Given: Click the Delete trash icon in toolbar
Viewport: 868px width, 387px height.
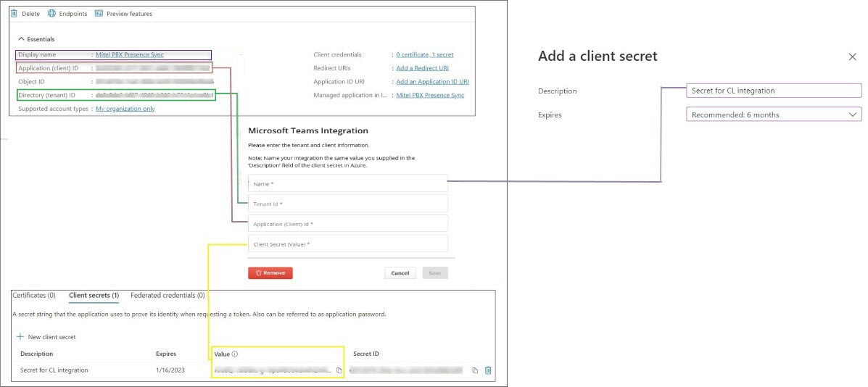Looking at the screenshot, I should (14, 13).
